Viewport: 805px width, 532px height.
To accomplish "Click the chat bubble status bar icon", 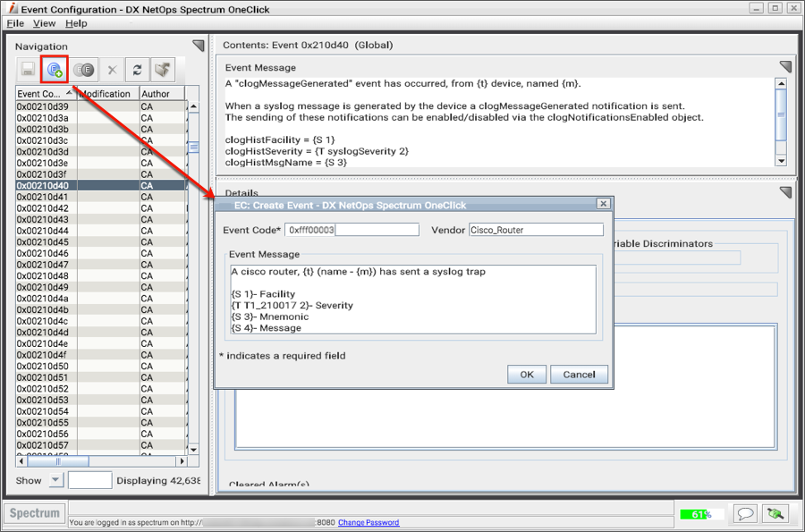I will click(745, 513).
